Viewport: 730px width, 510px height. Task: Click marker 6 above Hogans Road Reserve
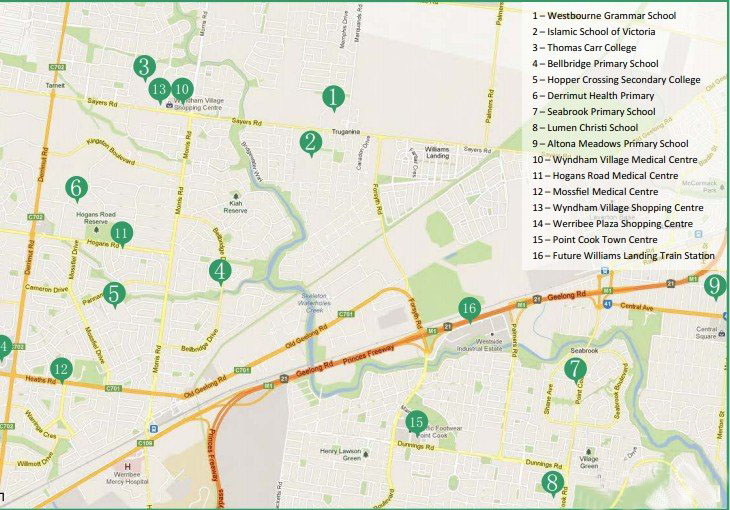[74, 187]
